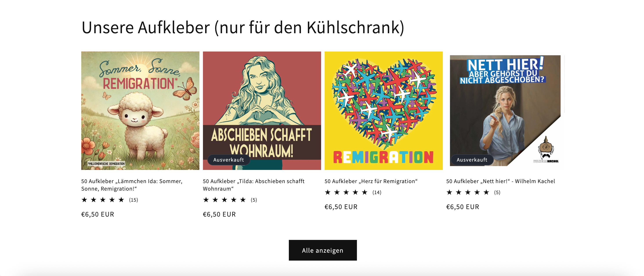Viewport: 644px width, 276px height.
Task: Open the Tilda Abschieben schafft Wohnraum image
Action: click(262, 111)
